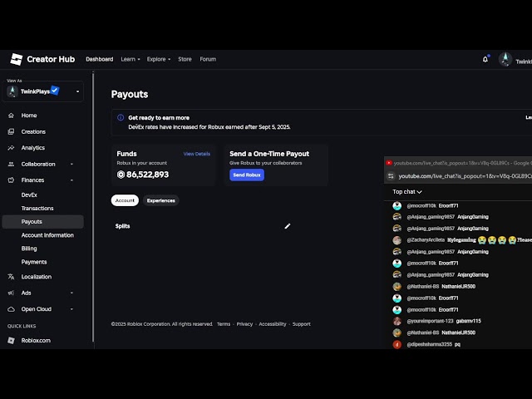Screen dimensions: 532x399
Task: Open the Accessibility footer link
Action: [273, 324]
